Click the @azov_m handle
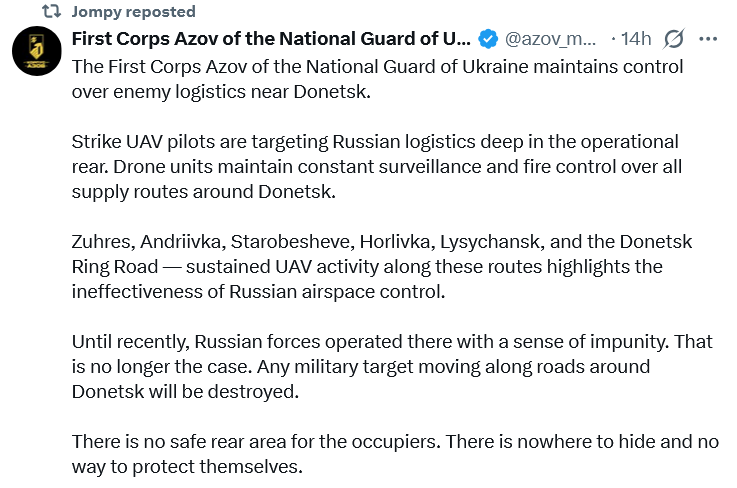Viewport: 737px width, 488px height. coord(551,39)
